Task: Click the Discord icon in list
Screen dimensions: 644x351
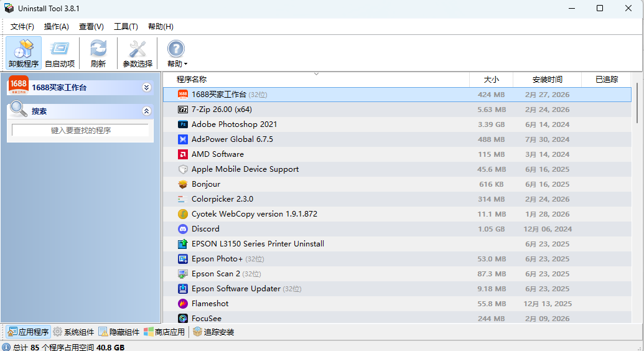Action: pos(183,229)
